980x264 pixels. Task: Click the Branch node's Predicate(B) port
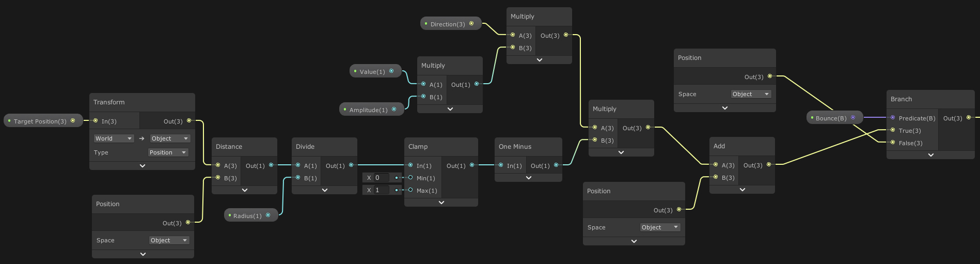(x=893, y=118)
